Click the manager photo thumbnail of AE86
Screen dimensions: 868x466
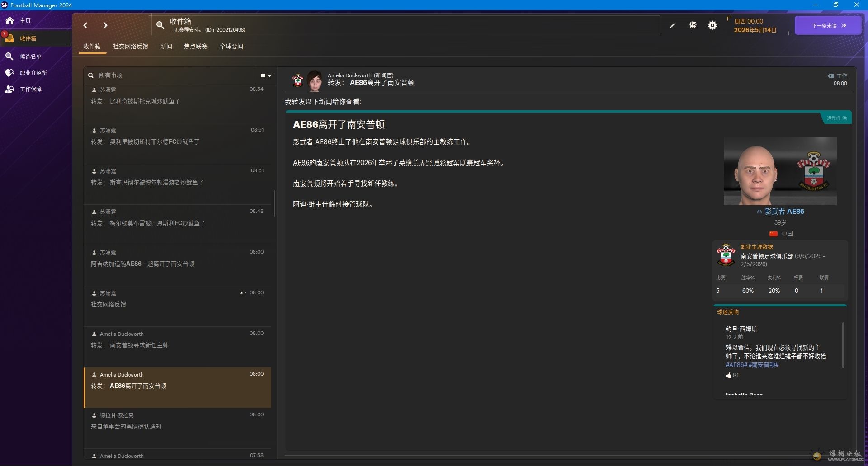click(x=780, y=171)
